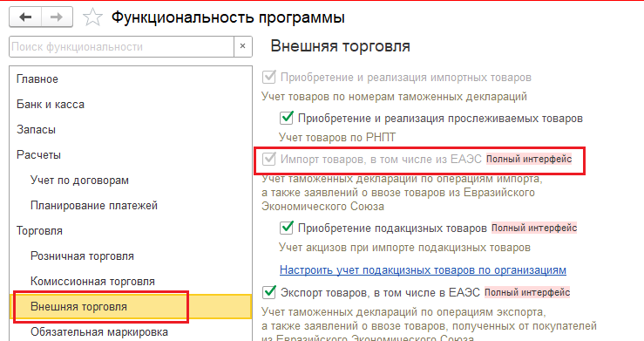This screenshot has height=341, width=644.
Task: Clear the functionality search with × button
Action: 243,46
